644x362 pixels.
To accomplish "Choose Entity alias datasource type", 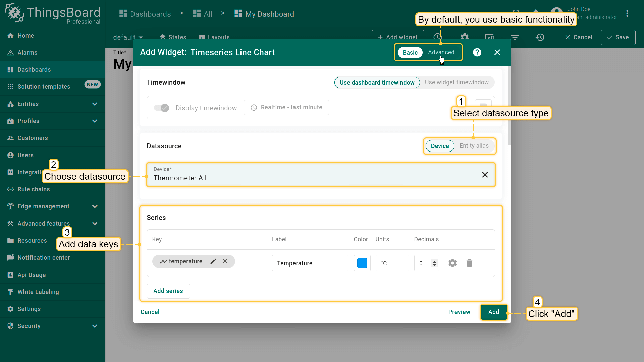I will pyautogui.click(x=474, y=146).
